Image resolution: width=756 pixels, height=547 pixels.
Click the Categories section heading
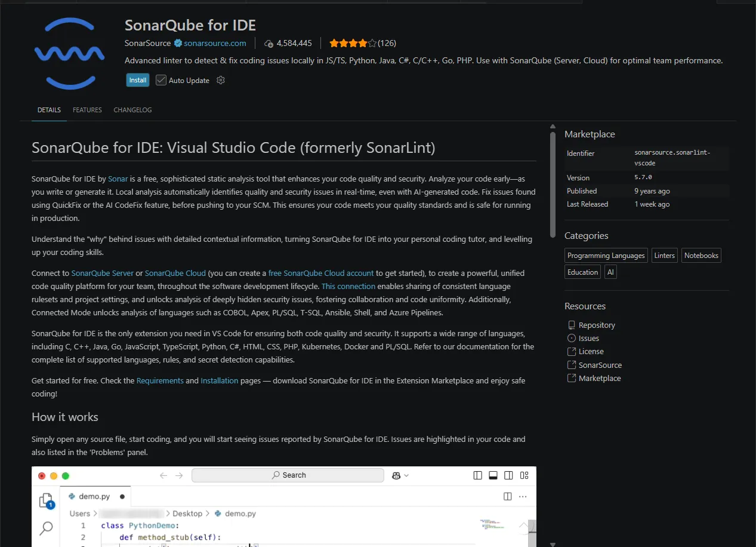pos(587,235)
